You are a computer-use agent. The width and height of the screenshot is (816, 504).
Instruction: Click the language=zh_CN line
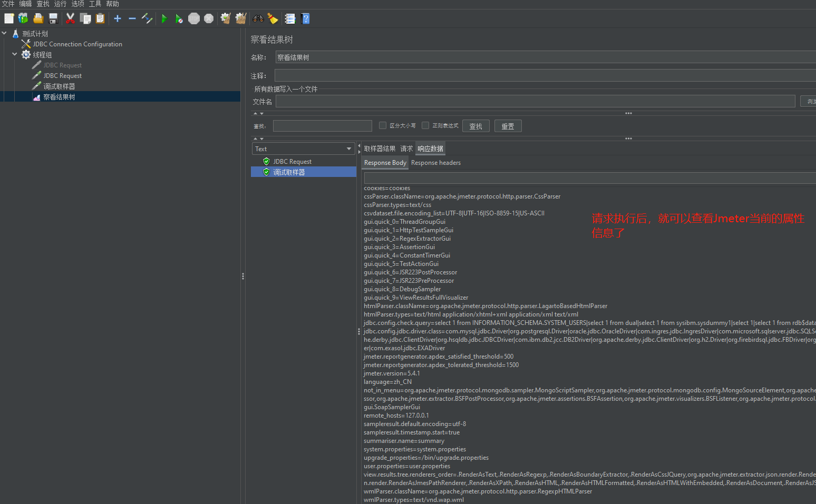tap(387, 382)
